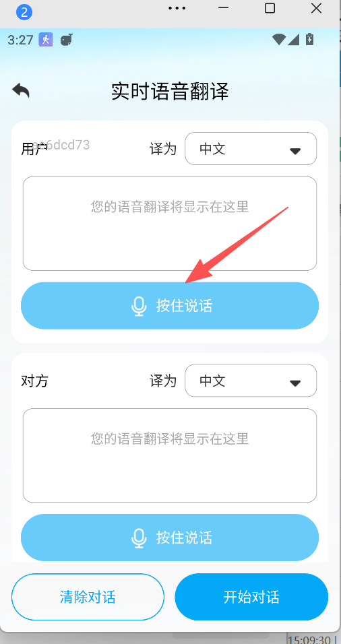Click microphone icon in other party's speak button
This screenshot has width=341, height=644.
139,538
